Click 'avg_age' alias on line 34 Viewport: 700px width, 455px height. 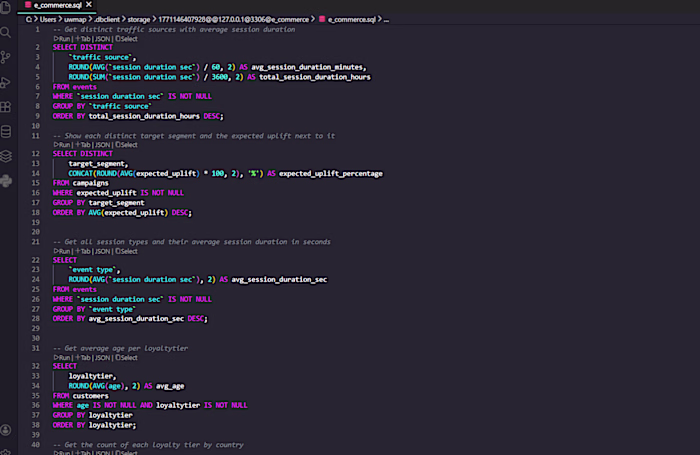pyautogui.click(x=170, y=386)
